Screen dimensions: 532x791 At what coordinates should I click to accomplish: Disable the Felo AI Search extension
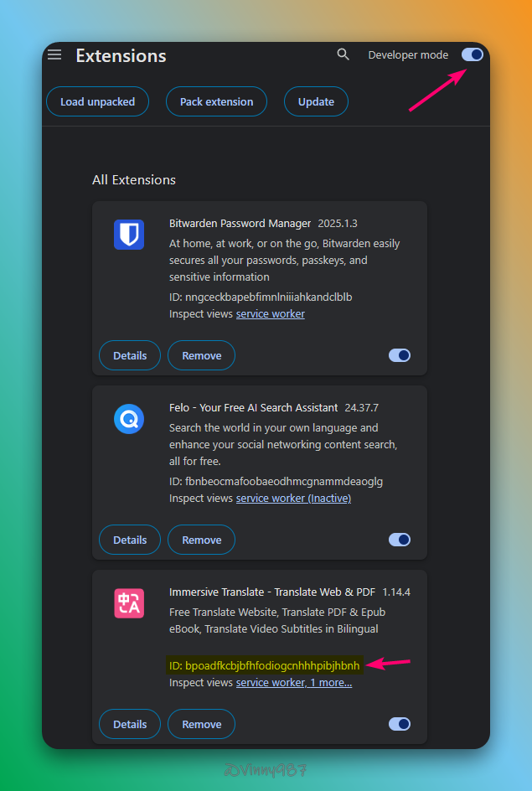pos(400,540)
